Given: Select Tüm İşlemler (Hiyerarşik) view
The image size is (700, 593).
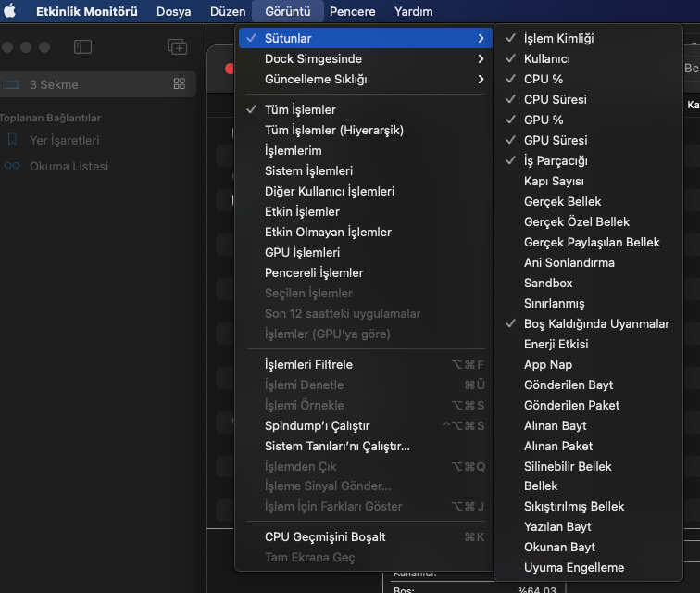Looking at the screenshot, I should tap(366, 130).
